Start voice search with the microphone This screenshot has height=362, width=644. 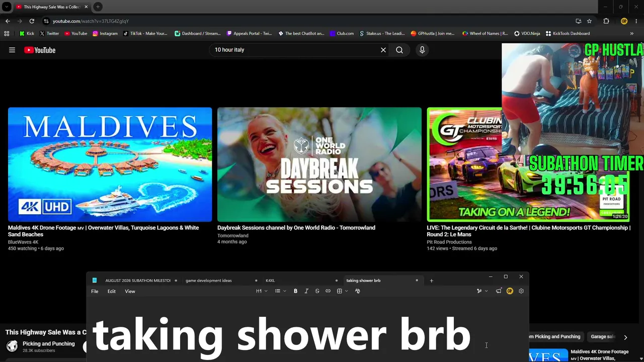(422, 50)
